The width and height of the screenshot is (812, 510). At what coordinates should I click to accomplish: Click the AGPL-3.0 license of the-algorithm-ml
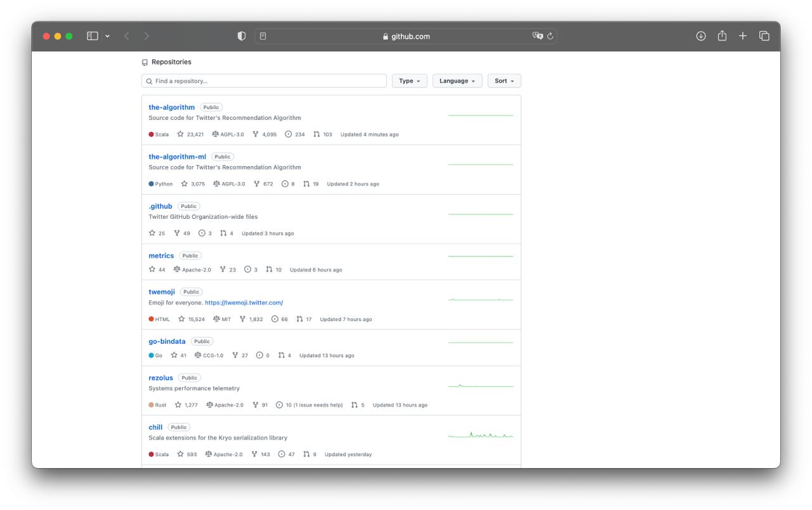coord(229,184)
